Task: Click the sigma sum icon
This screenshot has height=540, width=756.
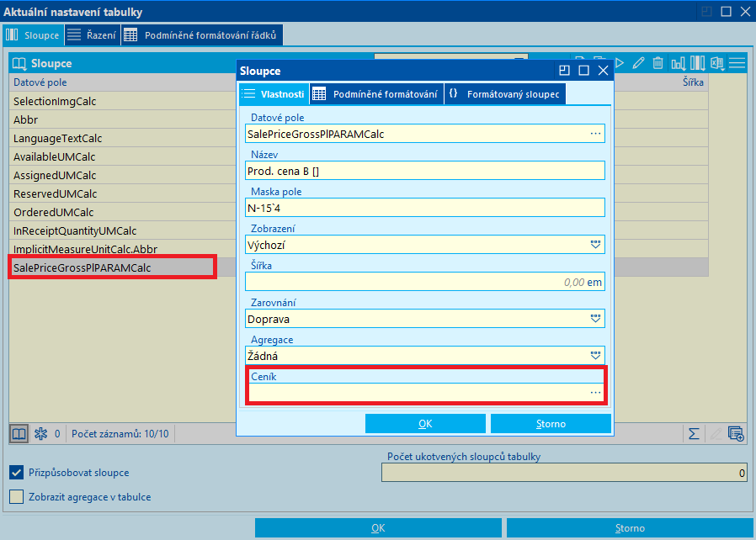Action: [694, 434]
